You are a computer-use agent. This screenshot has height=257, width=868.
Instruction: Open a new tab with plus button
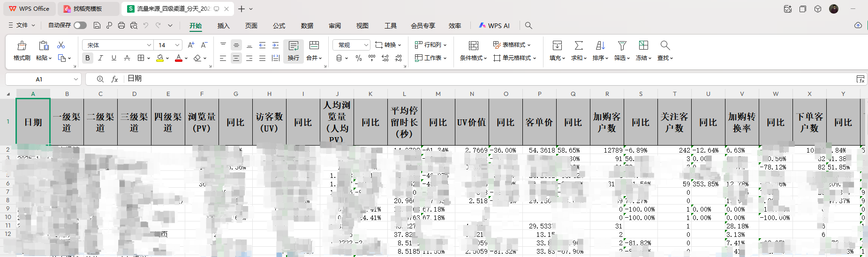(x=242, y=9)
